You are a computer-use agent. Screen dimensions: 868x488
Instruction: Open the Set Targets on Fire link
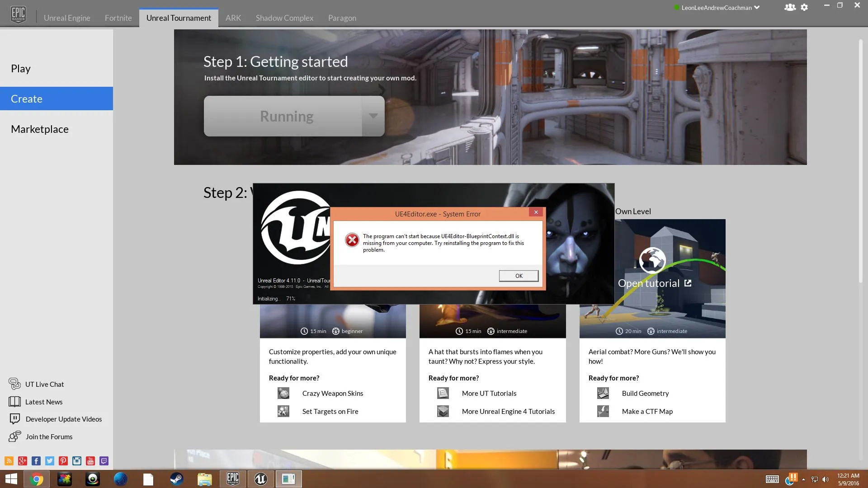[330, 411]
